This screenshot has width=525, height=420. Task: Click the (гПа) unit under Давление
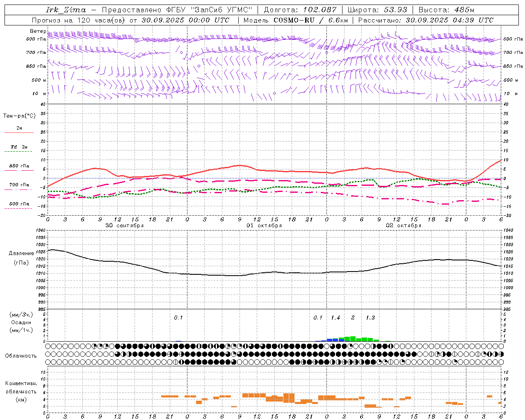pos(21,262)
